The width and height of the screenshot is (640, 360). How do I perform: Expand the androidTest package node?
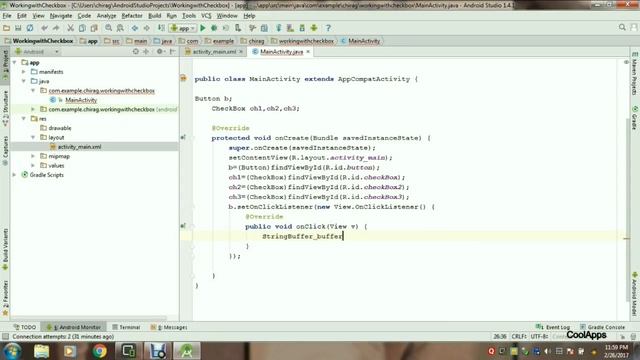coord(33,109)
